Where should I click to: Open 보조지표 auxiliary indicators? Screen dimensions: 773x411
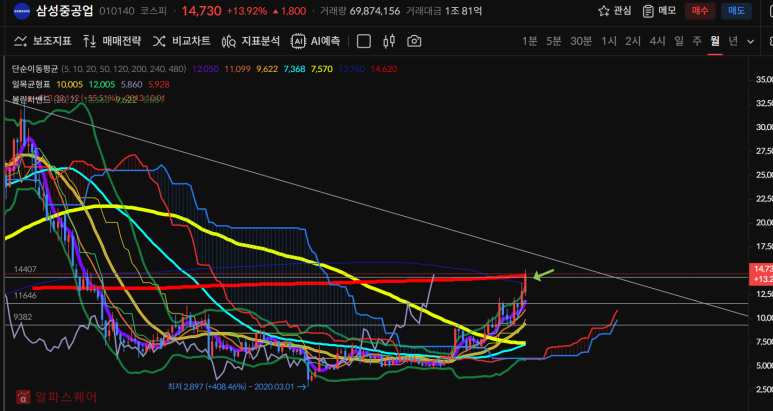point(42,41)
